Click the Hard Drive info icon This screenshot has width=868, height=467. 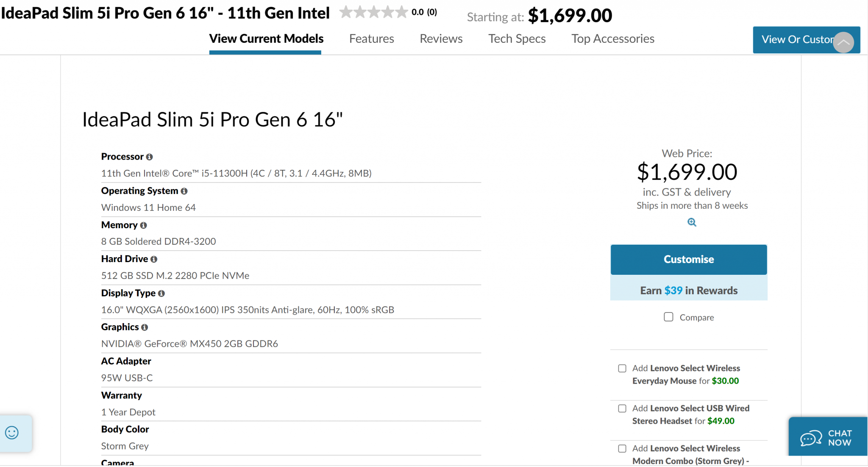[154, 260]
